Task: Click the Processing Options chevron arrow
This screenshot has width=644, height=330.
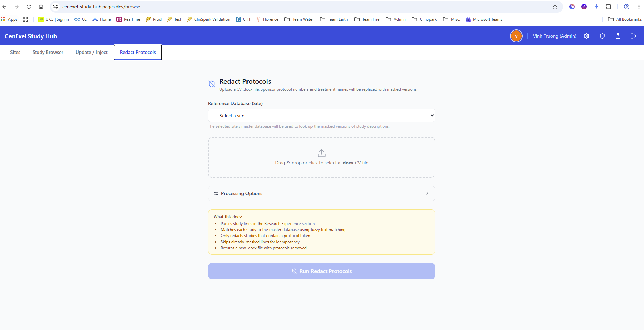Action: pyautogui.click(x=427, y=193)
